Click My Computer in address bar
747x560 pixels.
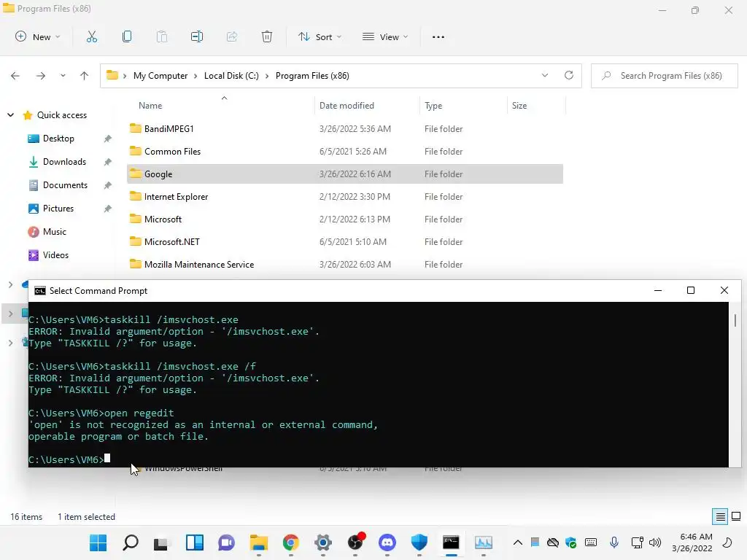click(160, 76)
